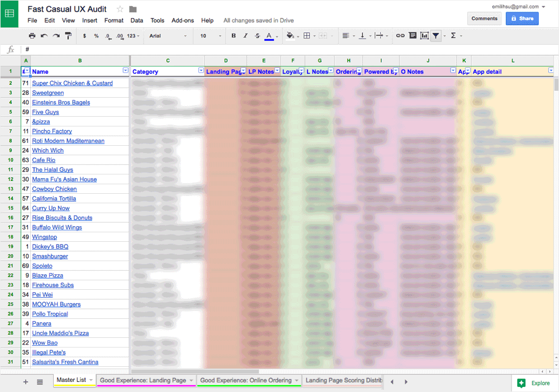The height and width of the screenshot is (392, 559).
Task: Open account menu emilihsu@gmail.com
Action: 518,6
